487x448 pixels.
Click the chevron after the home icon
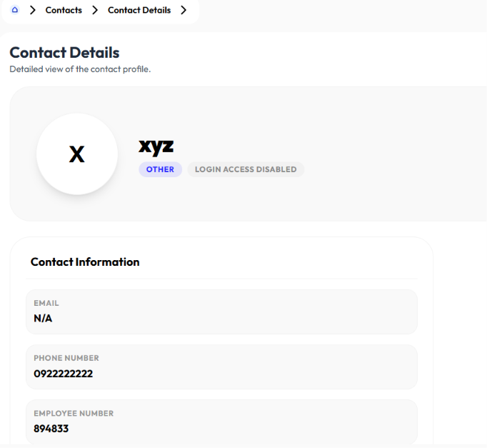point(33,10)
